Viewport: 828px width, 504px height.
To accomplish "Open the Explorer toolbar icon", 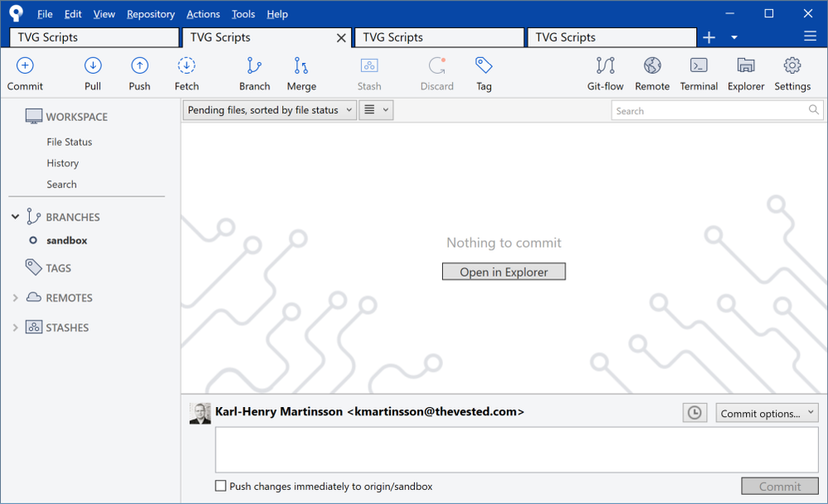I will click(746, 65).
